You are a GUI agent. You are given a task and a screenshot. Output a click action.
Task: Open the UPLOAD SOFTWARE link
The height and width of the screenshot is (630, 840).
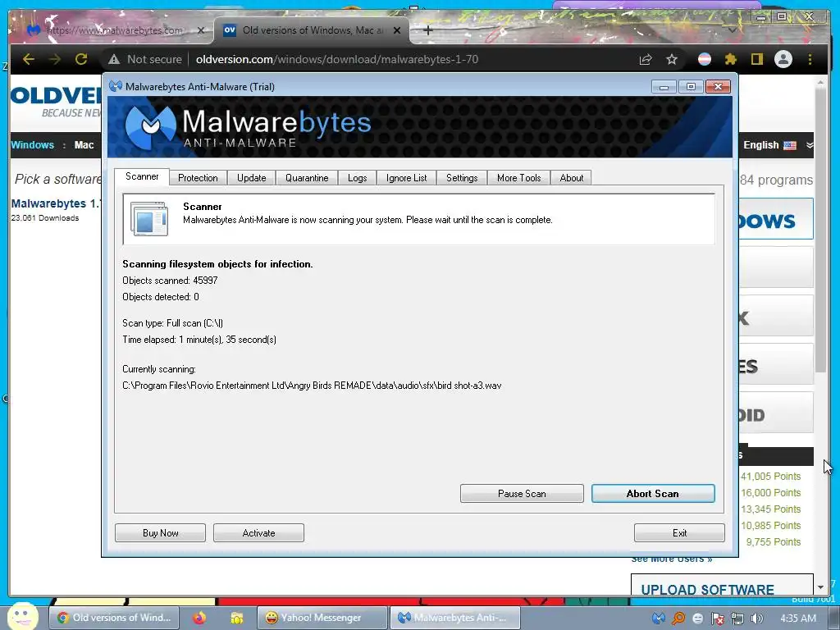(707, 590)
